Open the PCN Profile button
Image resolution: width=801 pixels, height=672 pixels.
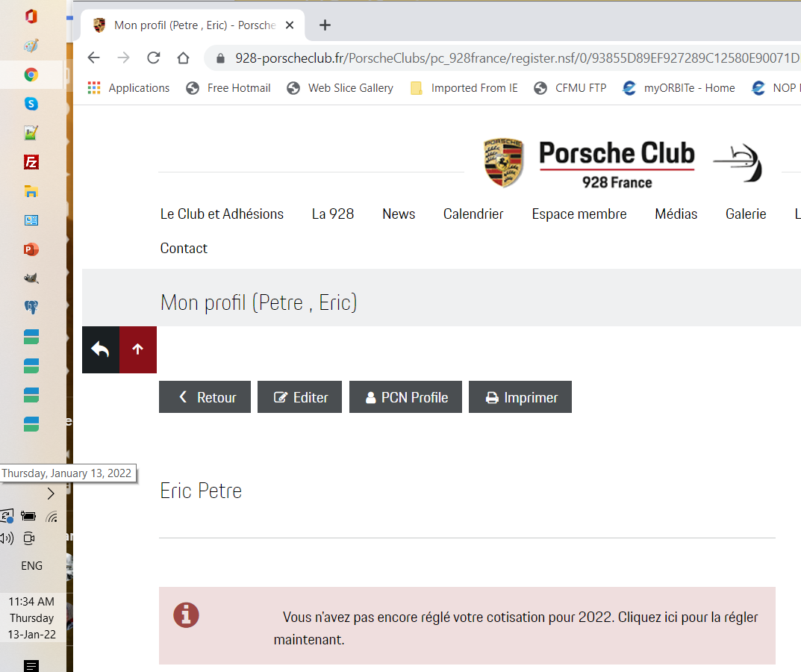tap(405, 397)
